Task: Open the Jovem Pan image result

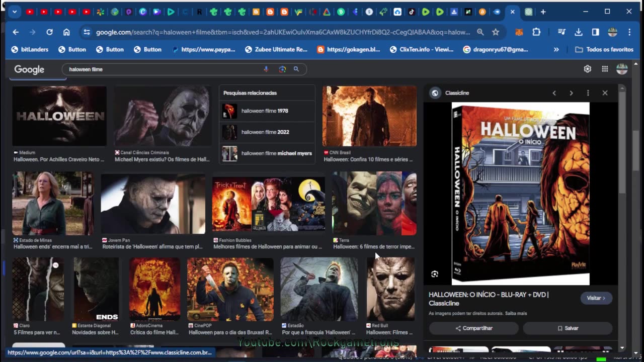Action: pyautogui.click(x=153, y=204)
